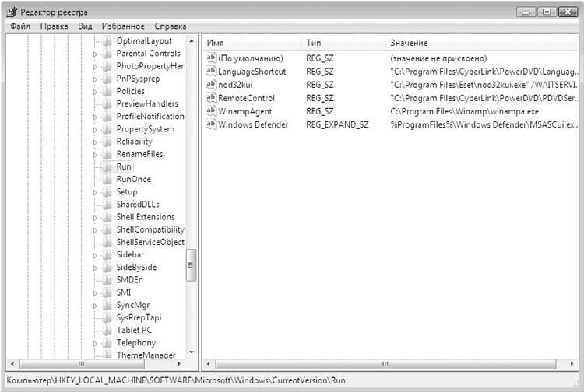584x392 pixels.
Task: Click the icon beside LanguageShortcut value
Action: tap(210, 72)
